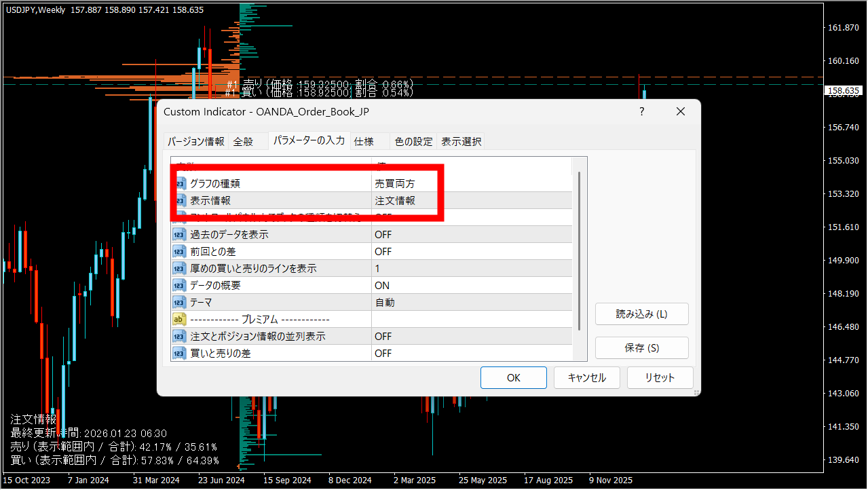This screenshot has width=868, height=490.
Task: Click the 123 icon beside テーマ
Action: 179,302
